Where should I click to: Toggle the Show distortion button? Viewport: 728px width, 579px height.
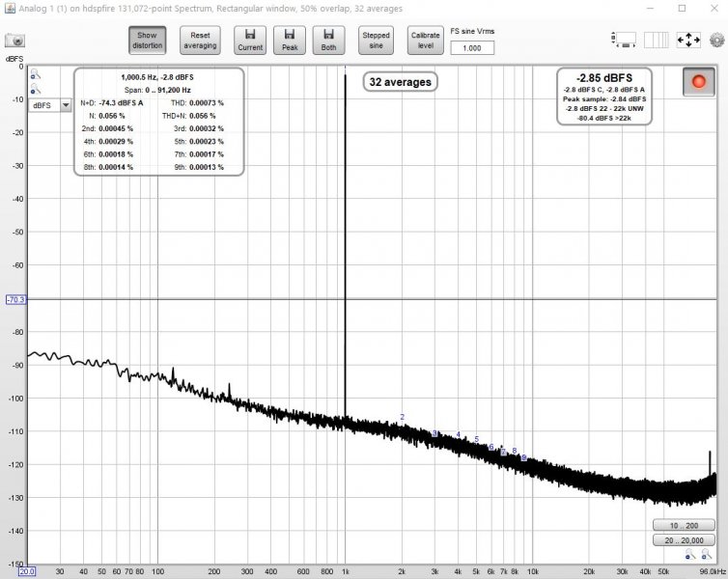point(147,41)
